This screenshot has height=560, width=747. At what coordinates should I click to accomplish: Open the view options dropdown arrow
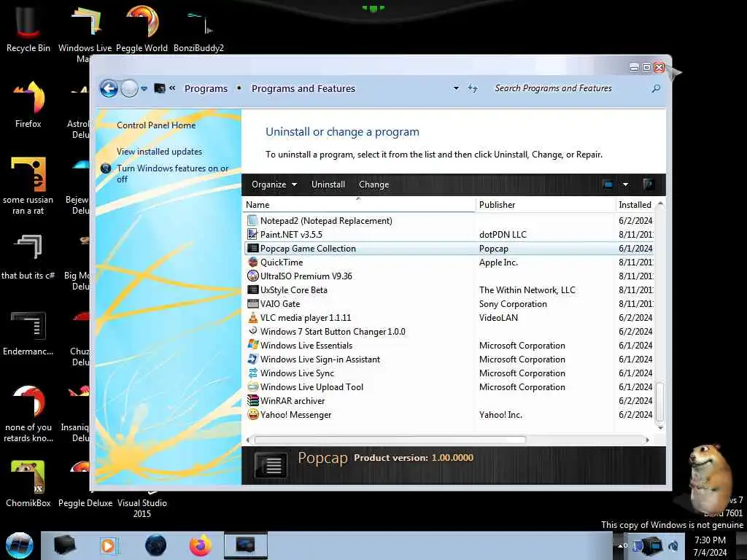tap(625, 184)
